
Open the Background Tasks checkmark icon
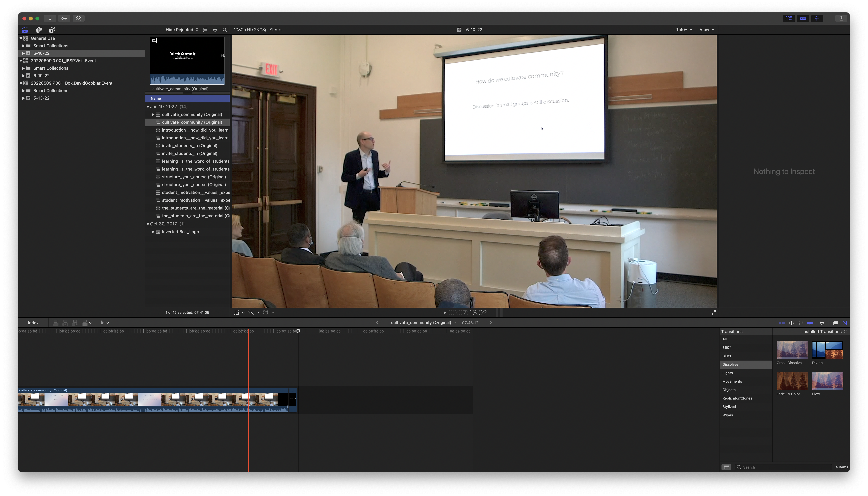79,18
